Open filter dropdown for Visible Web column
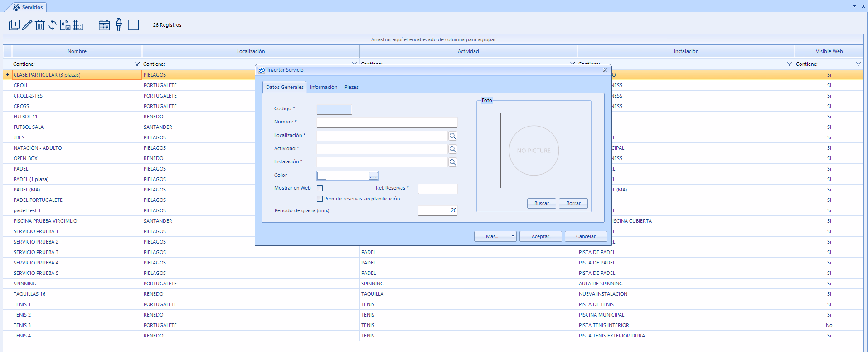Screen dimensions: 868x352 point(858,64)
